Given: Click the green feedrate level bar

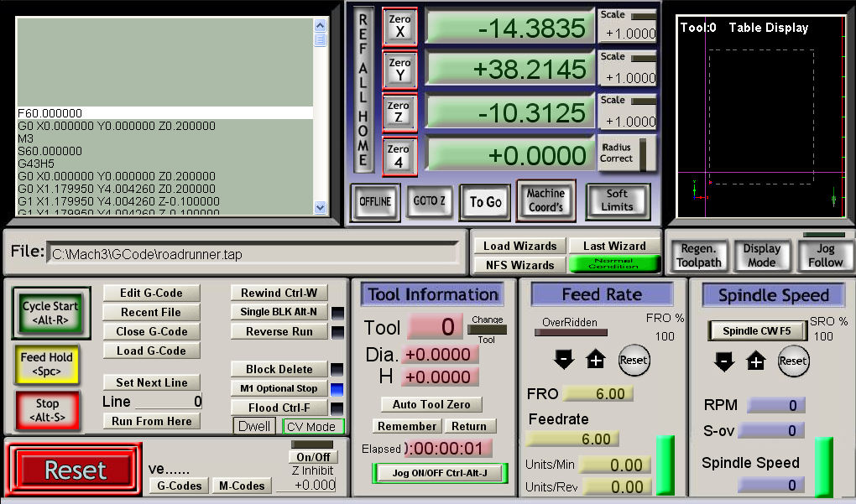Looking at the screenshot, I should [665, 465].
